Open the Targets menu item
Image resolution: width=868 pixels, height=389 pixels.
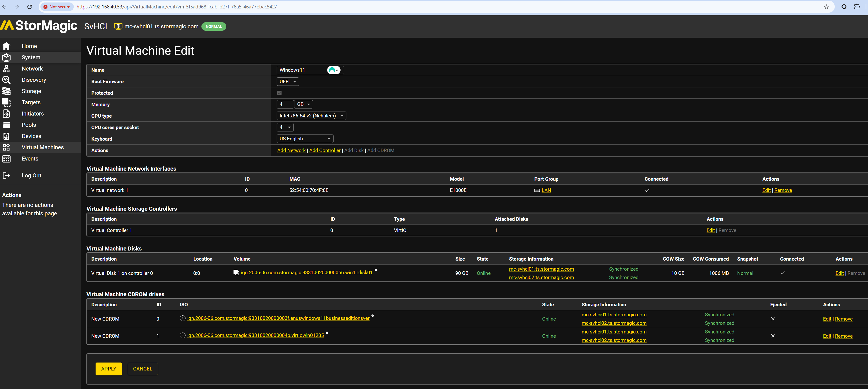tap(31, 102)
